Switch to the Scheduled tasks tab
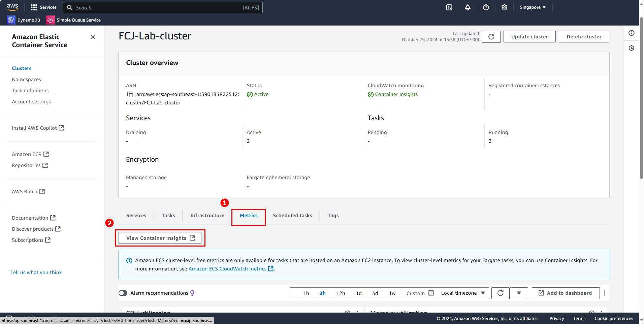 [292, 216]
